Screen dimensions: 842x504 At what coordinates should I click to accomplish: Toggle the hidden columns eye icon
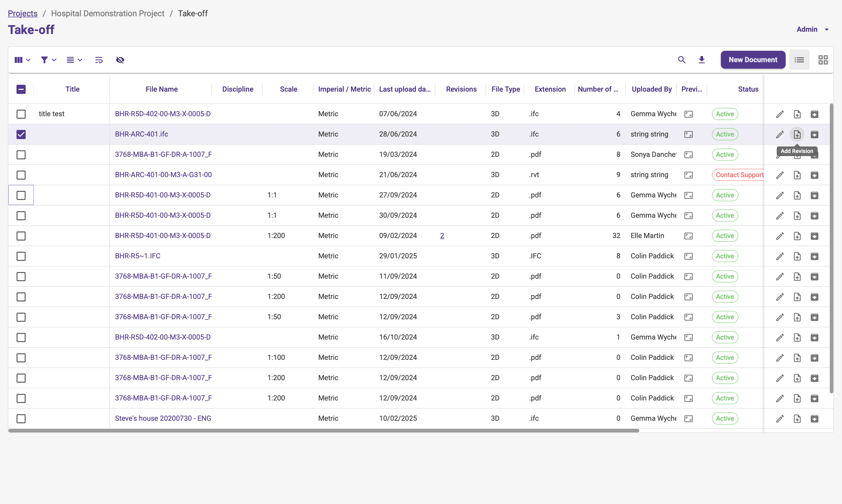pyautogui.click(x=120, y=60)
